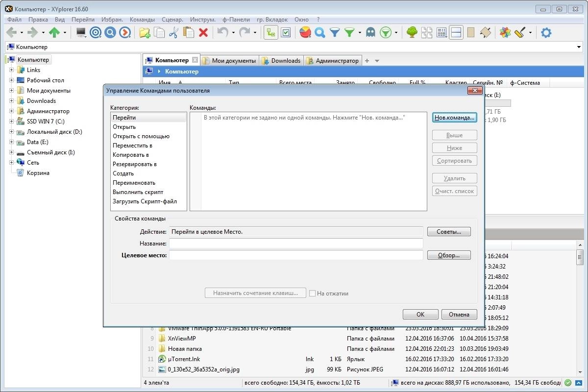
Task: Add a new tab with plus button
Action: (x=367, y=61)
